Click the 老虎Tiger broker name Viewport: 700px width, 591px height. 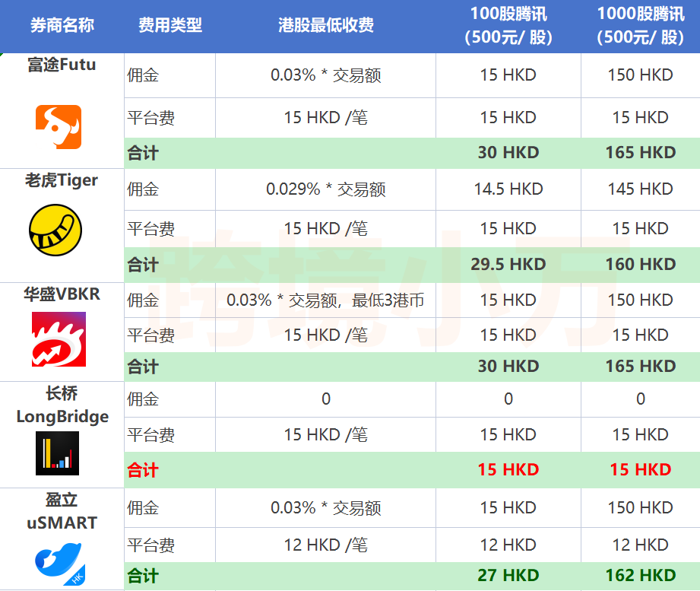61,180
